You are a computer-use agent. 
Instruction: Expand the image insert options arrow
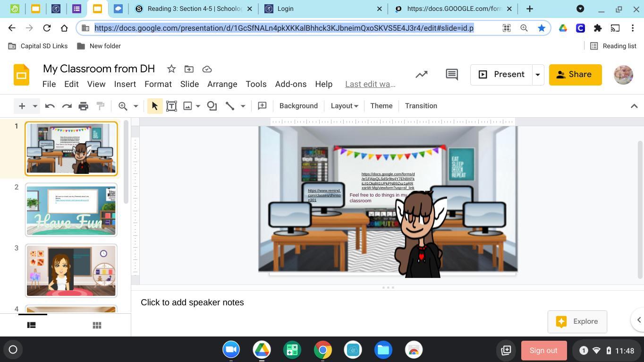[198, 106]
